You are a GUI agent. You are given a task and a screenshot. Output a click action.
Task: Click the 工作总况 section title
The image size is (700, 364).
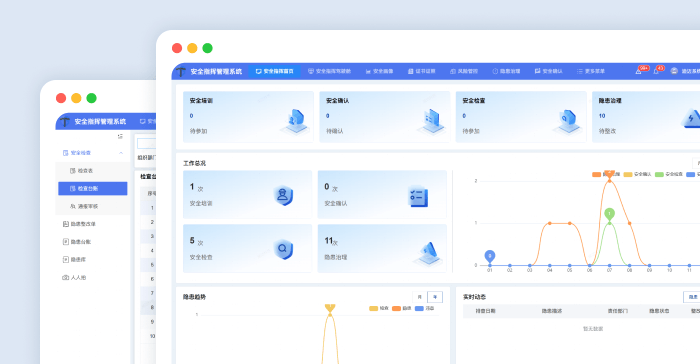tap(194, 163)
